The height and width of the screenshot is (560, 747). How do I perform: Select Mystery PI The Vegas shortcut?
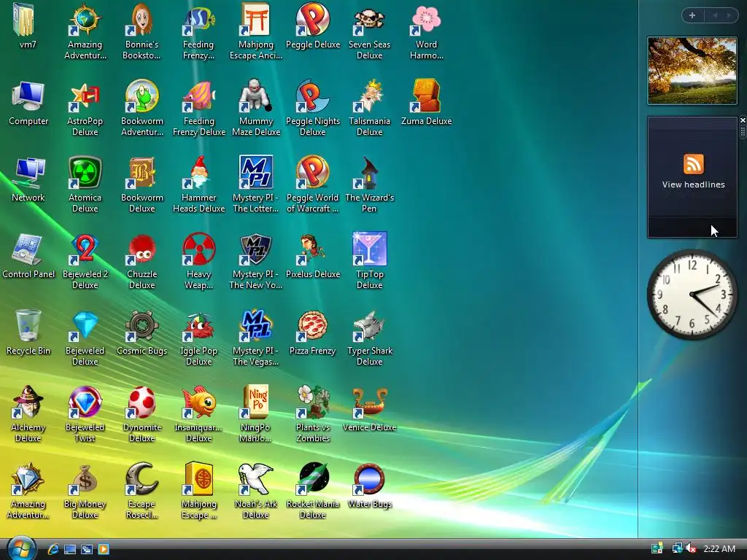(256, 338)
